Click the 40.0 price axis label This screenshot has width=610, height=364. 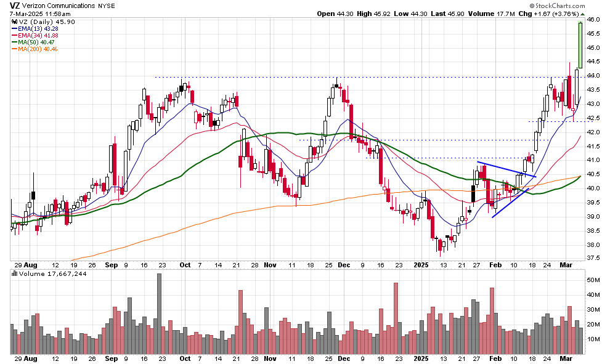593,188
